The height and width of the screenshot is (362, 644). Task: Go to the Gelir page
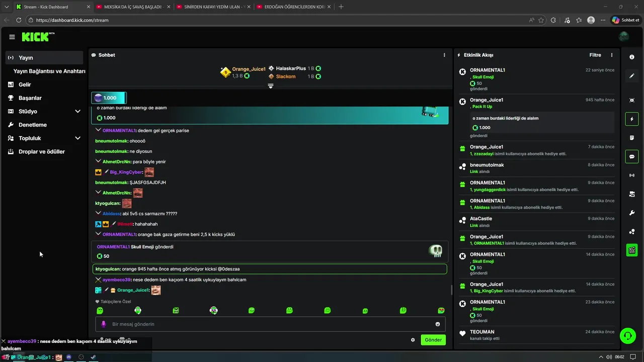(x=25, y=84)
